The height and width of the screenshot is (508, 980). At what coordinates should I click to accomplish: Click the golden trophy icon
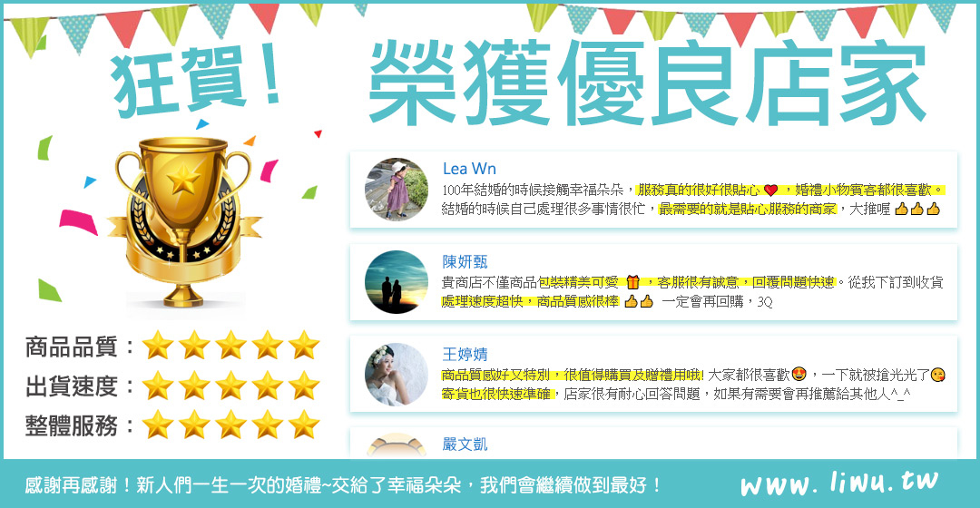[x=183, y=222]
